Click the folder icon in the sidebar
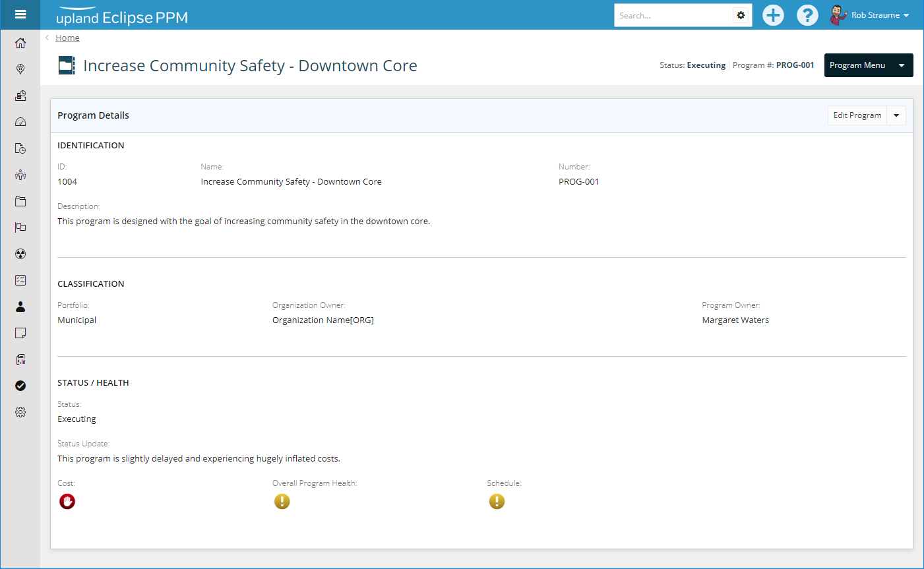Image resolution: width=924 pixels, height=569 pixels. click(x=20, y=201)
